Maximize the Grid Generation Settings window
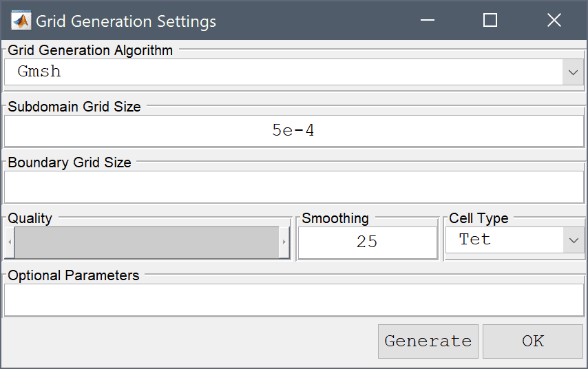Image resolution: width=588 pixels, height=369 pixels. coord(490,20)
